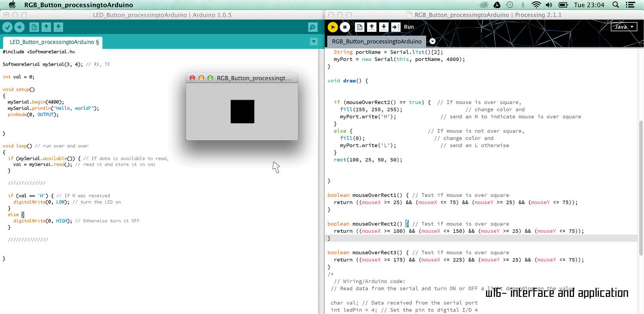Click the line 'int val = 0;'
The height and width of the screenshot is (314, 644).
click(18, 77)
